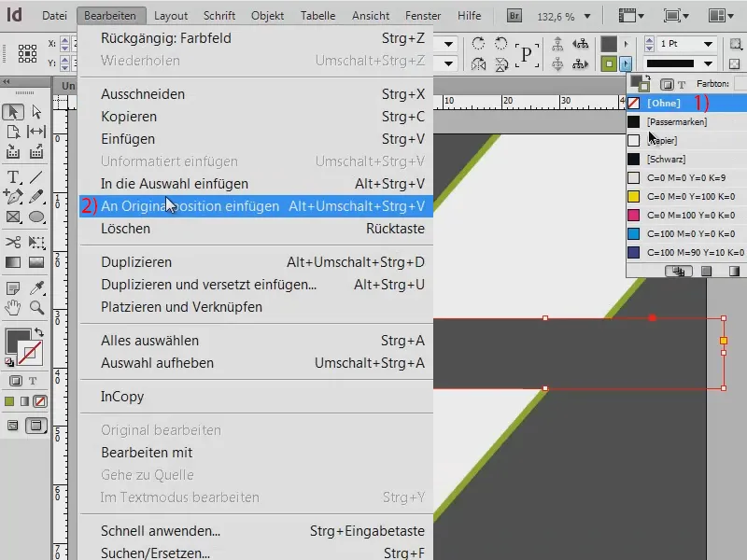This screenshot has width=747, height=560.
Task: Choose Duplizieren menu entry
Action: coord(256,262)
